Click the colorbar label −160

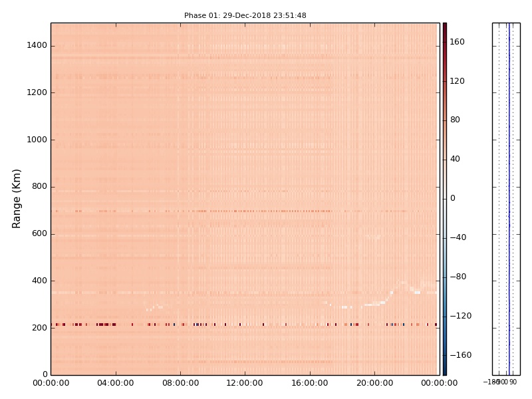[x=460, y=355]
